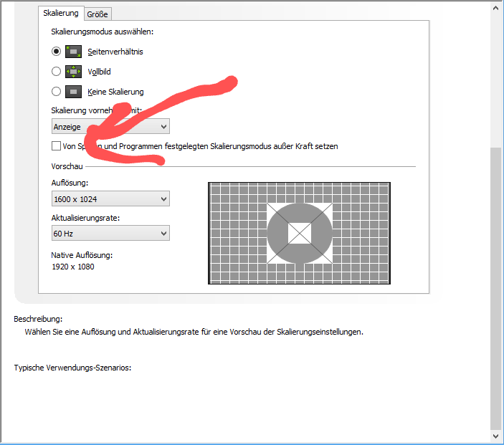
Task: Open the Aktualisierungsrate 60 Hz dropdown
Action: click(110, 234)
